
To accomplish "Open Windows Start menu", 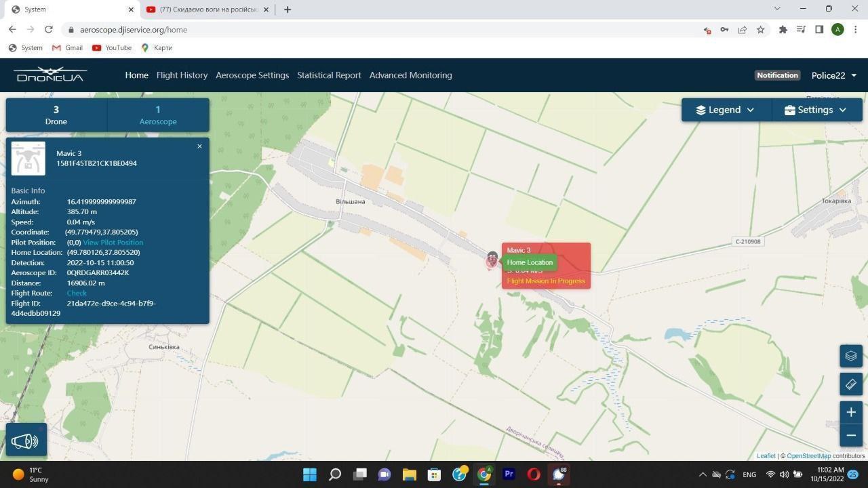I will point(310,474).
